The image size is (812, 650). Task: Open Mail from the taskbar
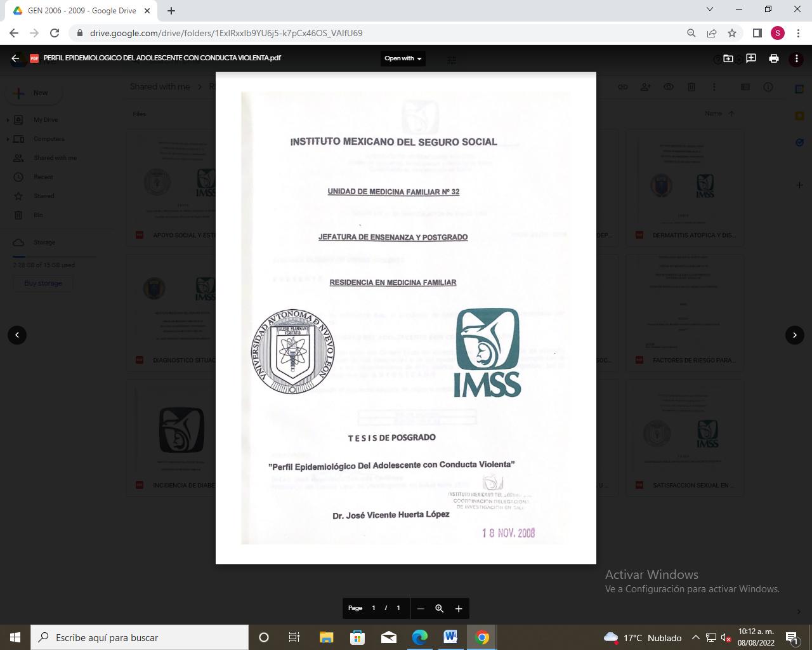click(x=388, y=637)
